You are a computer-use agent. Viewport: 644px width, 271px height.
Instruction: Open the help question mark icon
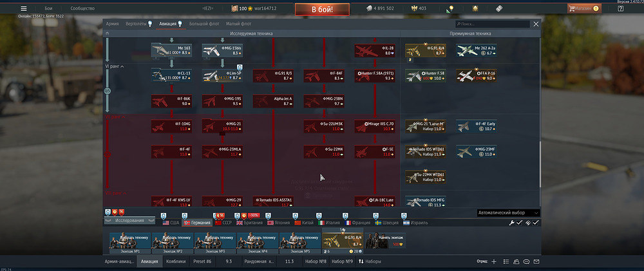click(x=620, y=8)
